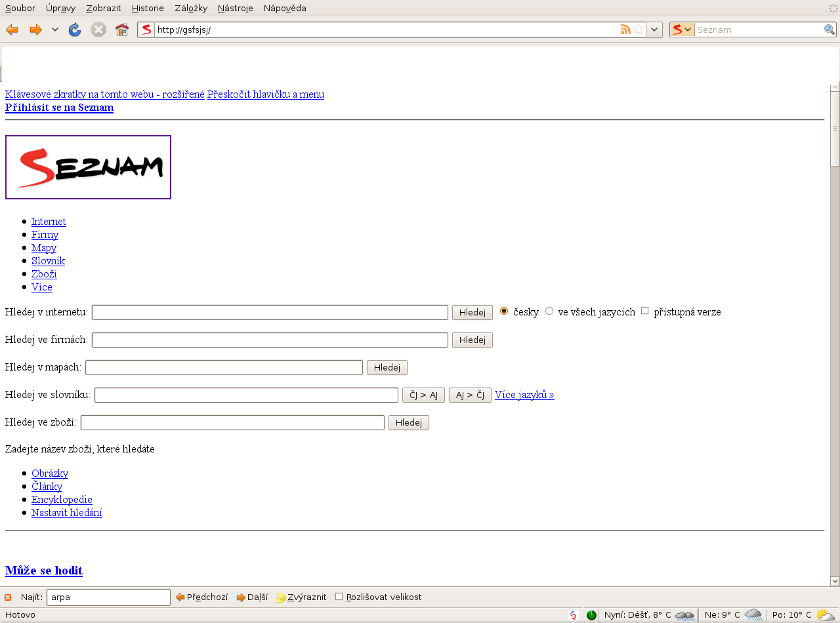Screen dimensions: 840x623
Task: Open the Nastavit hledání link
Action: click(x=67, y=513)
